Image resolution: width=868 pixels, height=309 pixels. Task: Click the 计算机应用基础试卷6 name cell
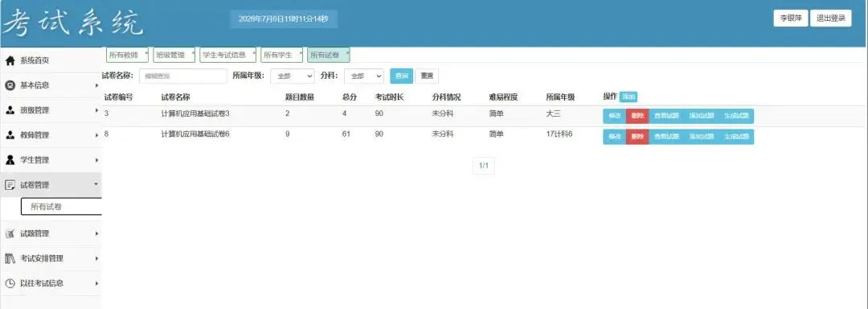195,134
